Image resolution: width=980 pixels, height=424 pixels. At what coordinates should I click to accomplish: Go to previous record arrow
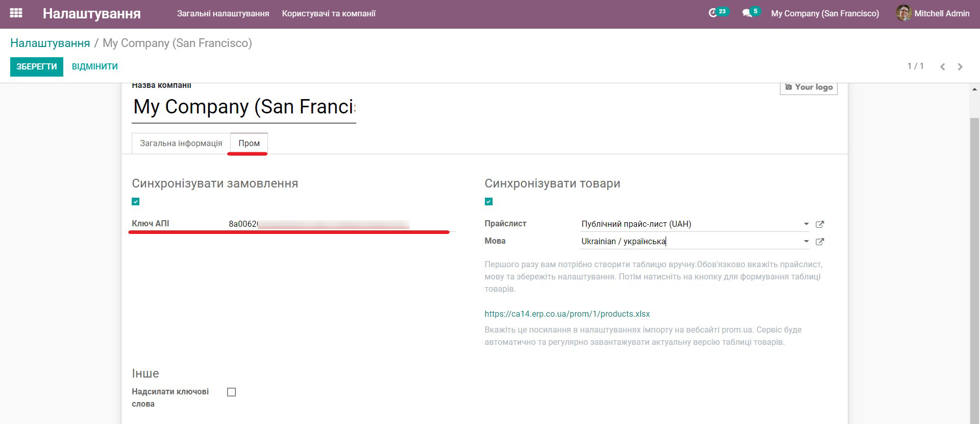[943, 67]
